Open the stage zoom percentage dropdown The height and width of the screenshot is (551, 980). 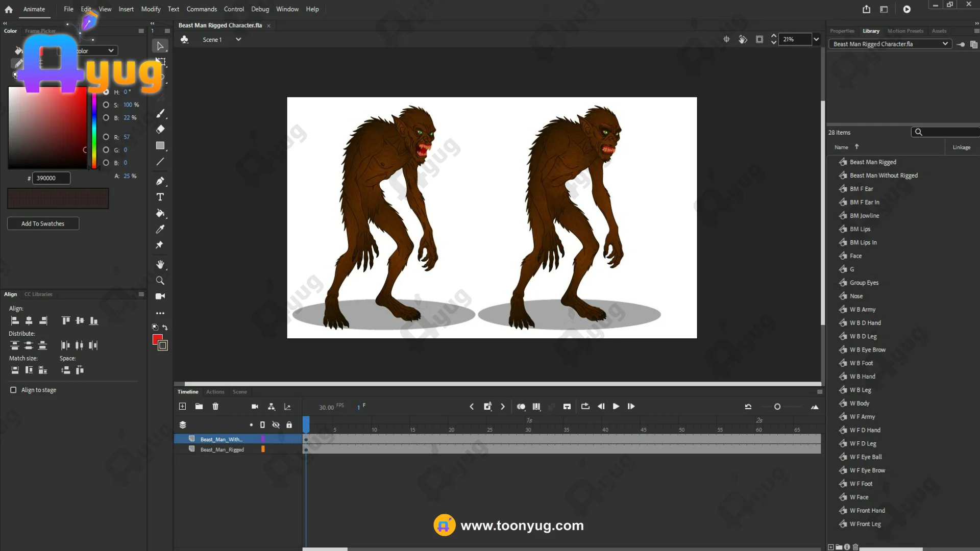pos(816,39)
